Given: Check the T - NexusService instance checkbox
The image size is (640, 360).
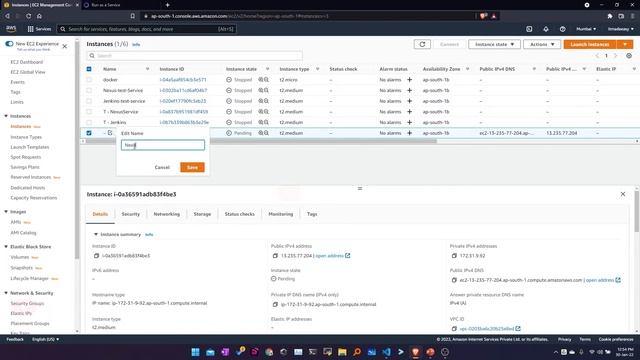Looking at the screenshot, I should tap(89, 111).
